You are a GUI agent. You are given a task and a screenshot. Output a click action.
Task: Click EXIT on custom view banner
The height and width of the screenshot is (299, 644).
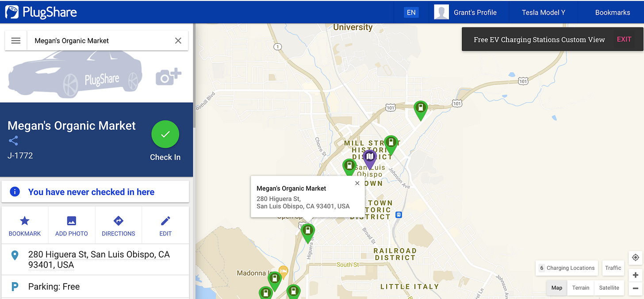624,39
